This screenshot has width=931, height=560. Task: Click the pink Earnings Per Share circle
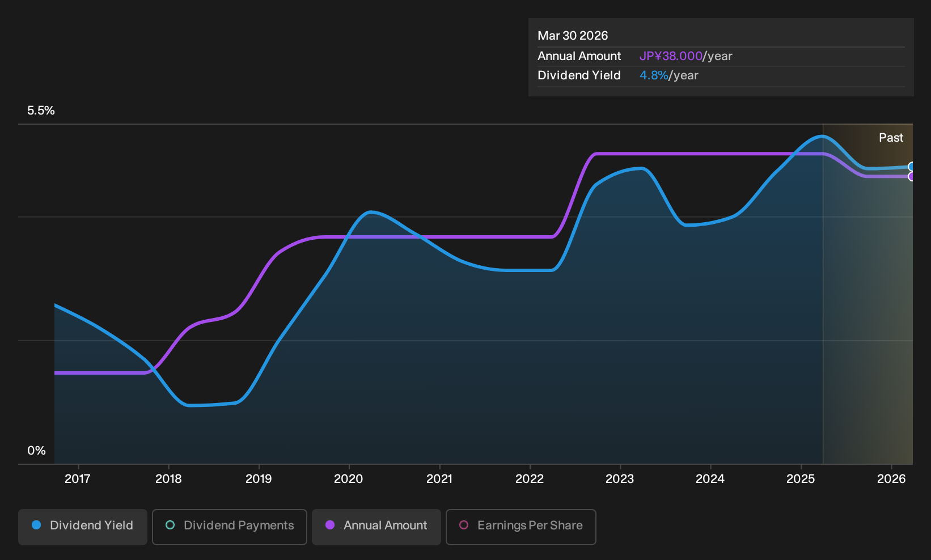tap(464, 525)
